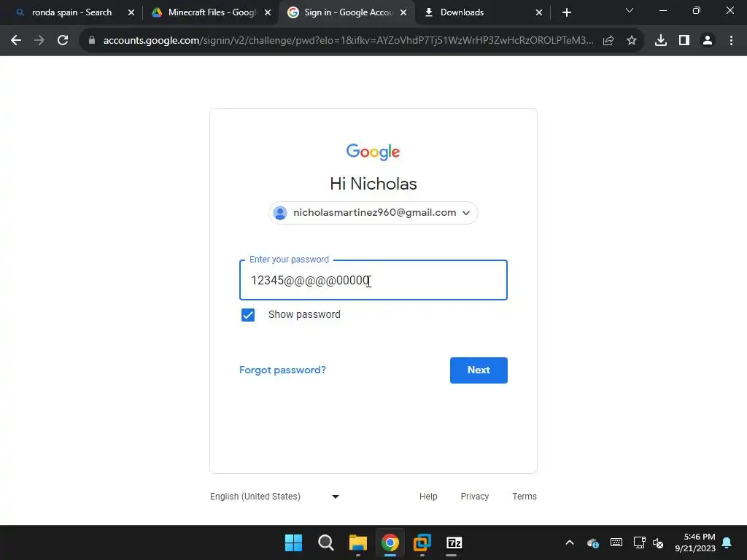Click the muted volume tray icon
This screenshot has height=560, width=747.
tap(658, 542)
